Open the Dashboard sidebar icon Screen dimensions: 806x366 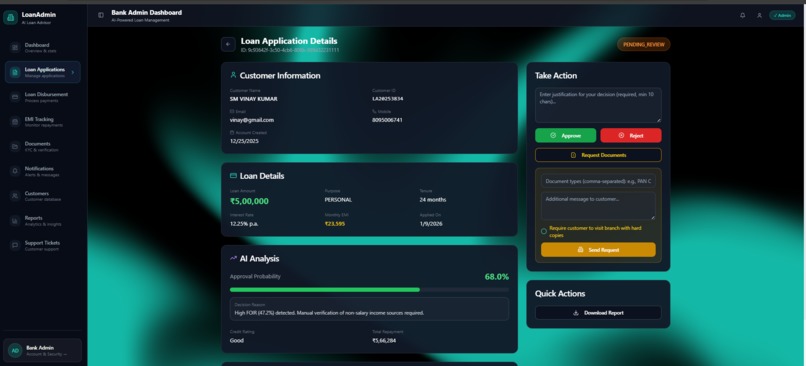tap(15, 48)
